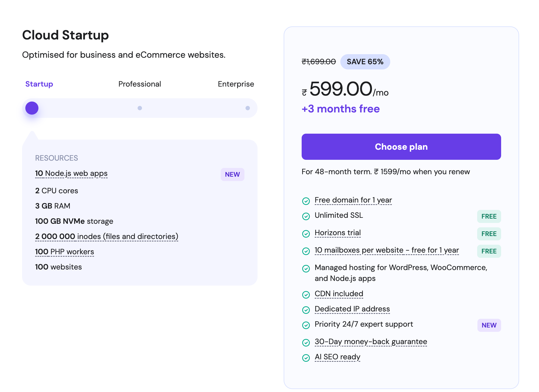Switch to the Enterprise tab
The width and height of the screenshot is (539, 392).
[x=235, y=84]
